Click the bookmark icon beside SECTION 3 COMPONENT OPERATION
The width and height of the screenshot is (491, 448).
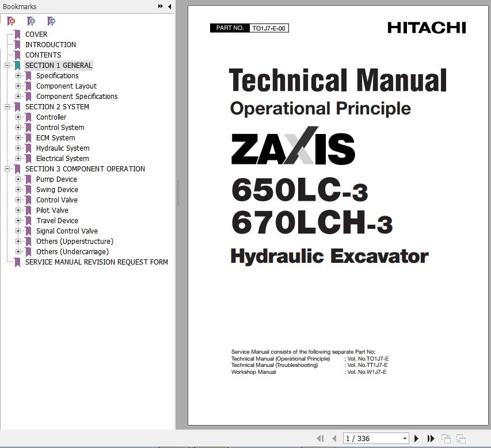[17, 169]
